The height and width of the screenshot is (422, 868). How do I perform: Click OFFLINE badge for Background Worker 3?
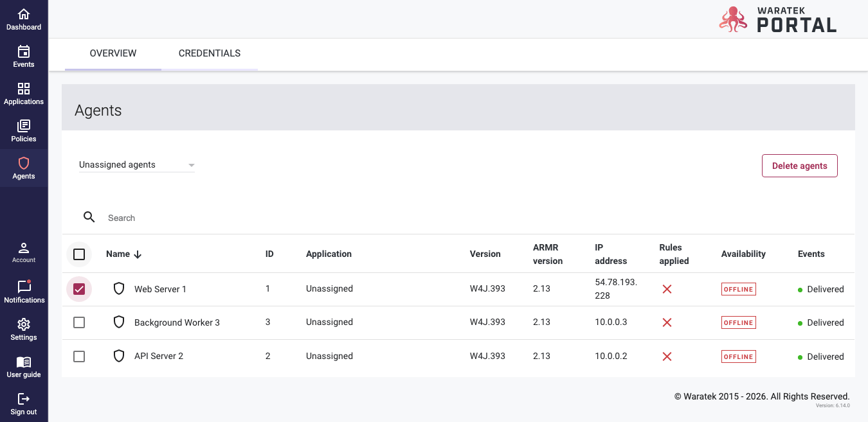739,322
